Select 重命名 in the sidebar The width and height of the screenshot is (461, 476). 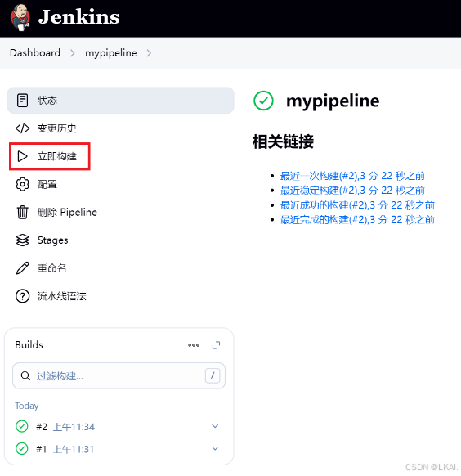[51, 268]
